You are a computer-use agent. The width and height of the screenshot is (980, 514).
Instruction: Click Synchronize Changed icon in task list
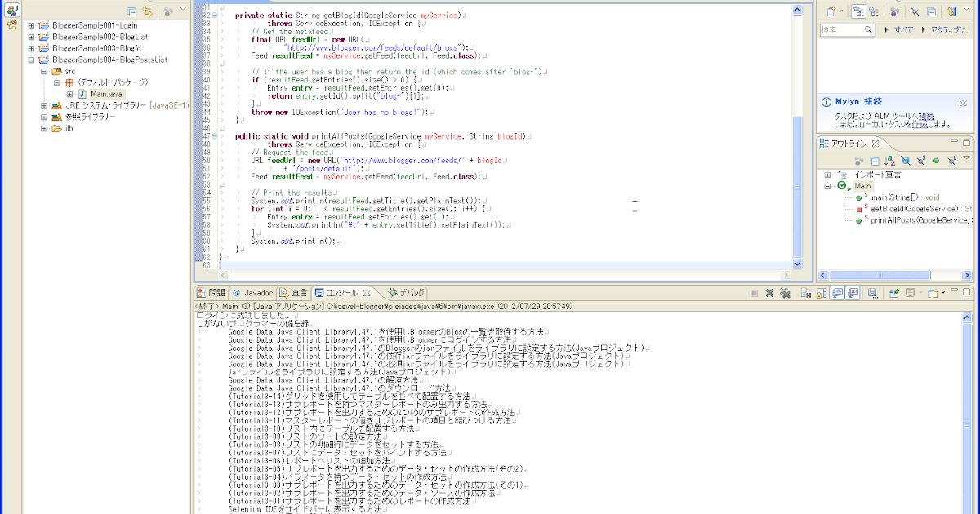tap(951, 11)
